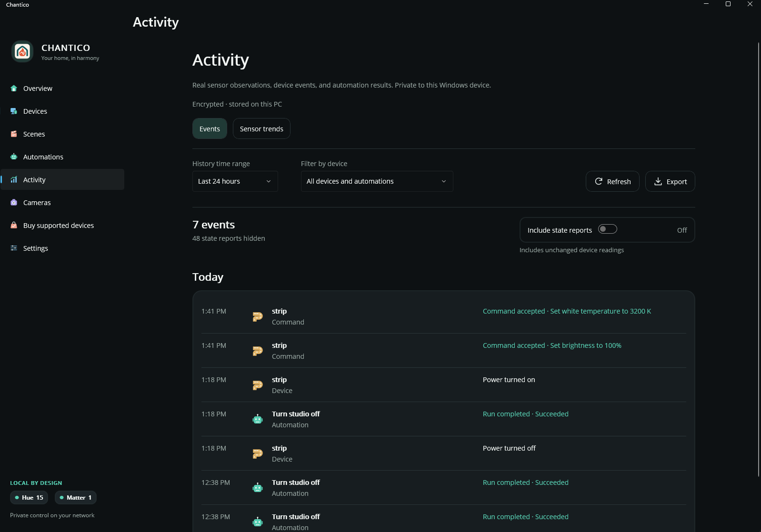Click the 'Power turned on' event text
This screenshot has width=761, height=532.
coord(509,380)
